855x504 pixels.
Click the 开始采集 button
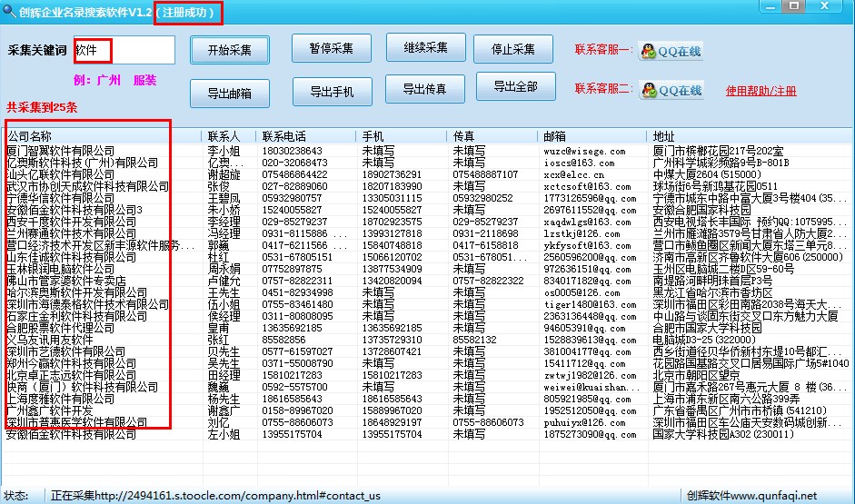pyautogui.click(x=230, y=50)
